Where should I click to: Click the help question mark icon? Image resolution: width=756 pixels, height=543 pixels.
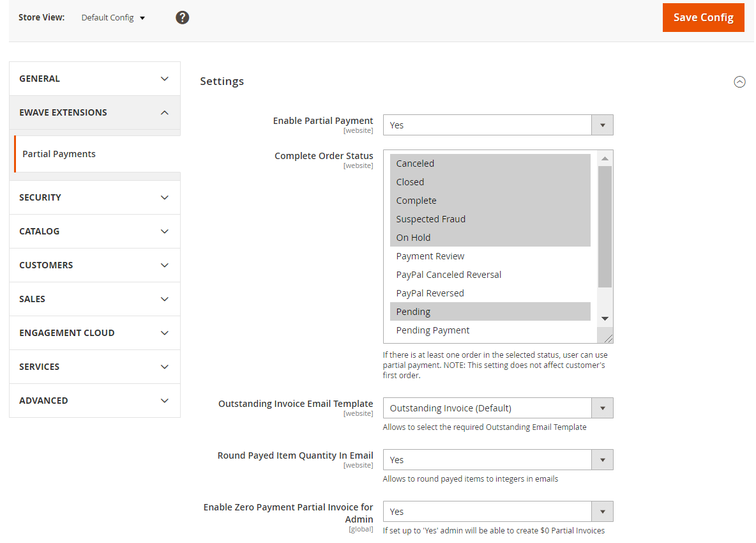tap(183, 17)
